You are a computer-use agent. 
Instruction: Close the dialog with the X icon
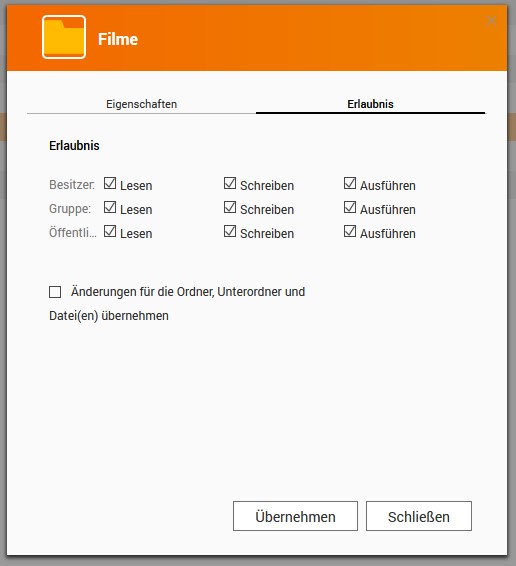point(491,21)
